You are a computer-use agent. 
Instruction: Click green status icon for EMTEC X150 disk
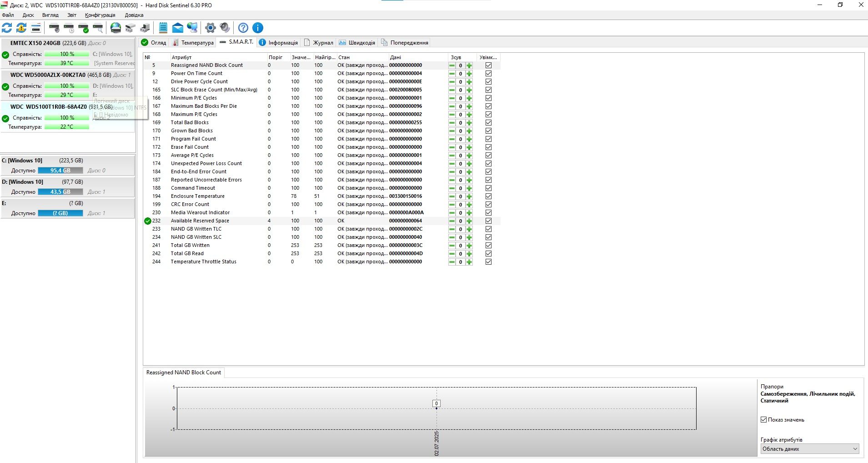coord(5,55)
